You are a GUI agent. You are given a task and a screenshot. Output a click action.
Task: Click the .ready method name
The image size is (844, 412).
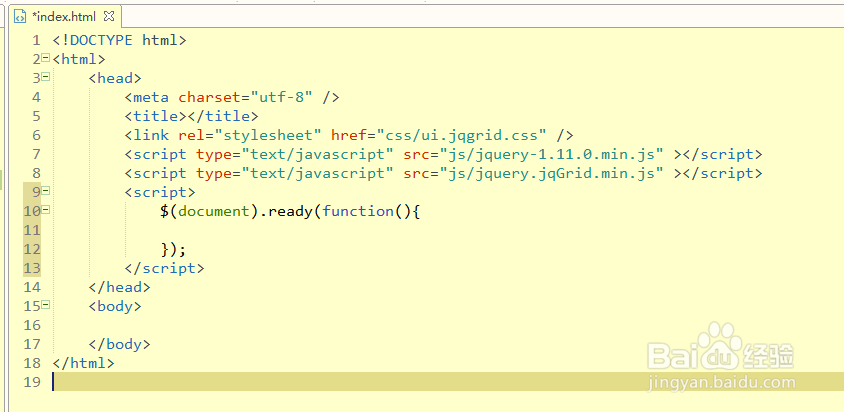tap(286, 211)
